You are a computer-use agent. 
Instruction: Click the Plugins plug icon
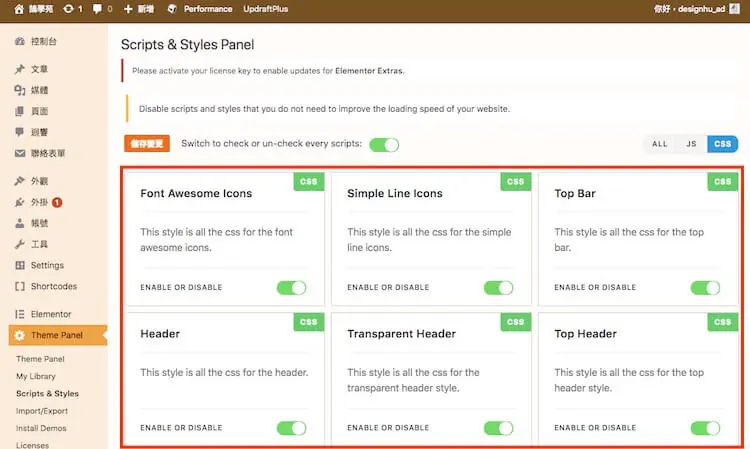pyautogui.click(x=20, y=202)
